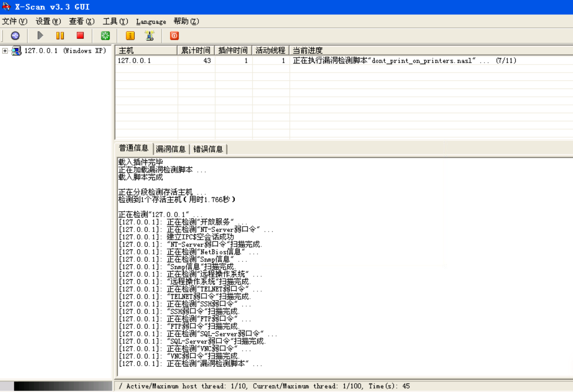
Task: Click log line 正在检测“开放服务”
Action: [x=183, y=222]
